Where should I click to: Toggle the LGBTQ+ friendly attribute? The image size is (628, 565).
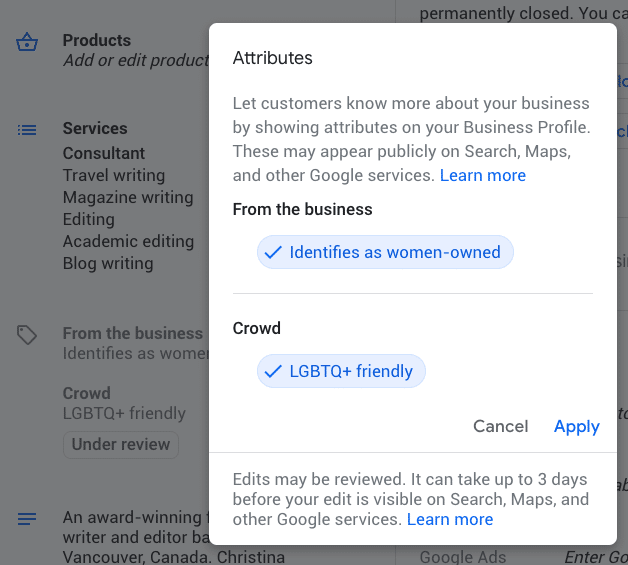click(341, 371)
